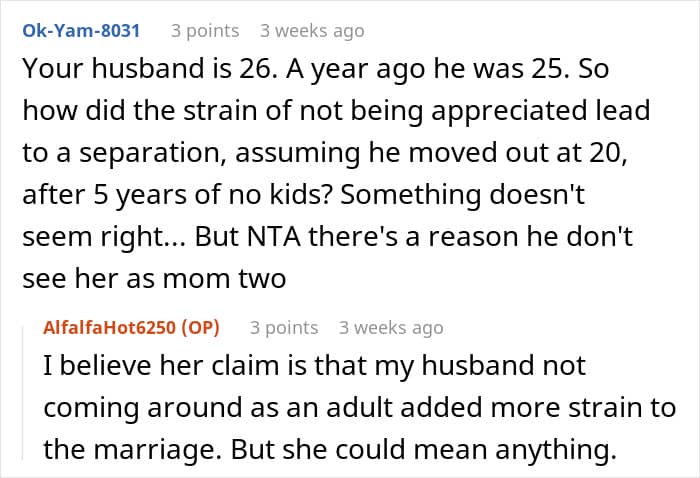Collapse reply thread via the vertical line
Viewport: 700px width, 478px height.
23,393
